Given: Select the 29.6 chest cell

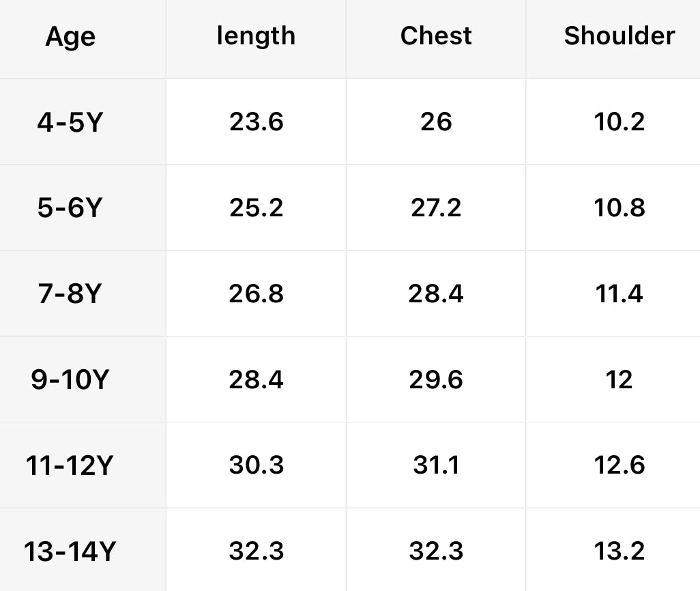Looking at the screenshot, I should tap(436, 379).
